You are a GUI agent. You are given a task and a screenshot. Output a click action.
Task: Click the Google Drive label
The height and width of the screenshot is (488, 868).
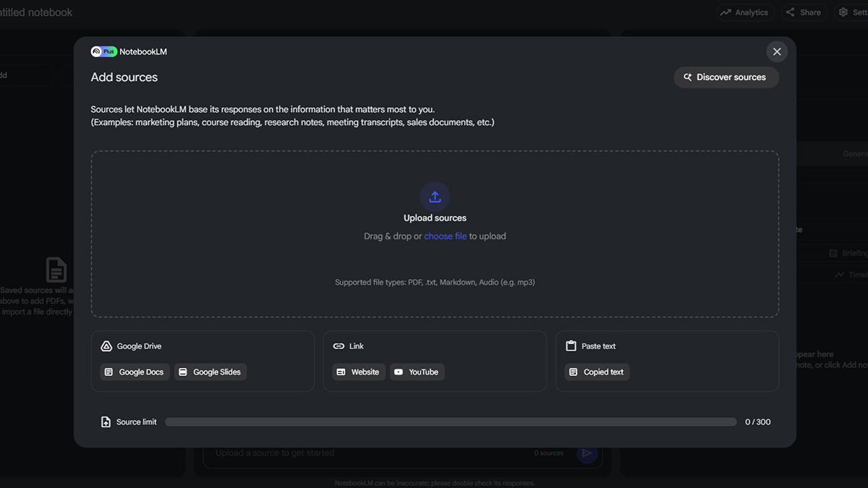pos(140,346)
